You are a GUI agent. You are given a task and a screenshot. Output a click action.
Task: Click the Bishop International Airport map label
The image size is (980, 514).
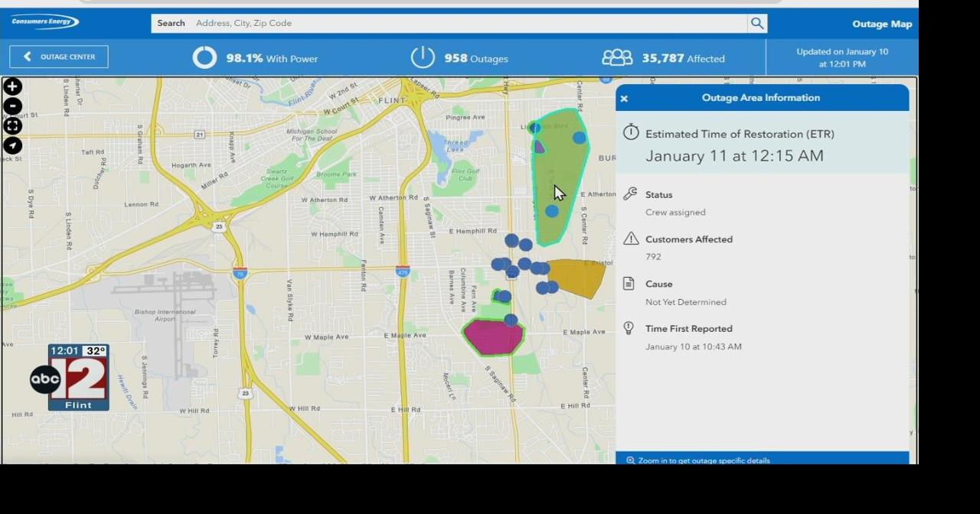(x=165, y=315)
